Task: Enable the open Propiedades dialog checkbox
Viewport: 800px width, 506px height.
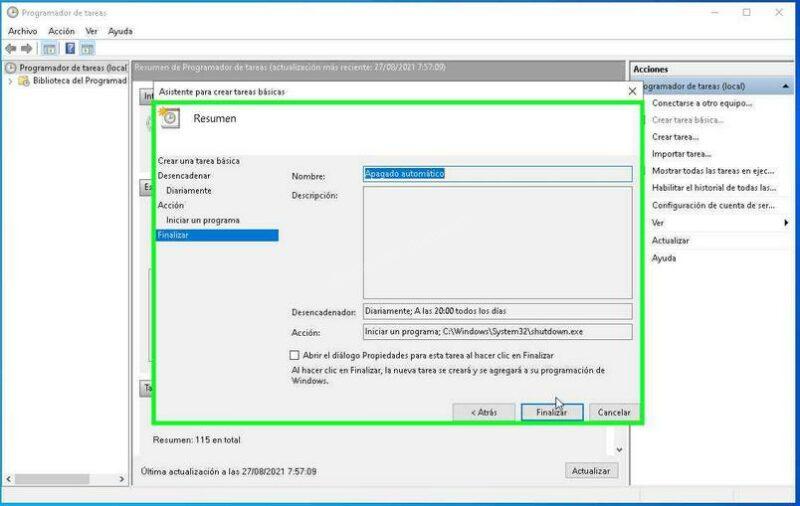Action: click(294, 355)
